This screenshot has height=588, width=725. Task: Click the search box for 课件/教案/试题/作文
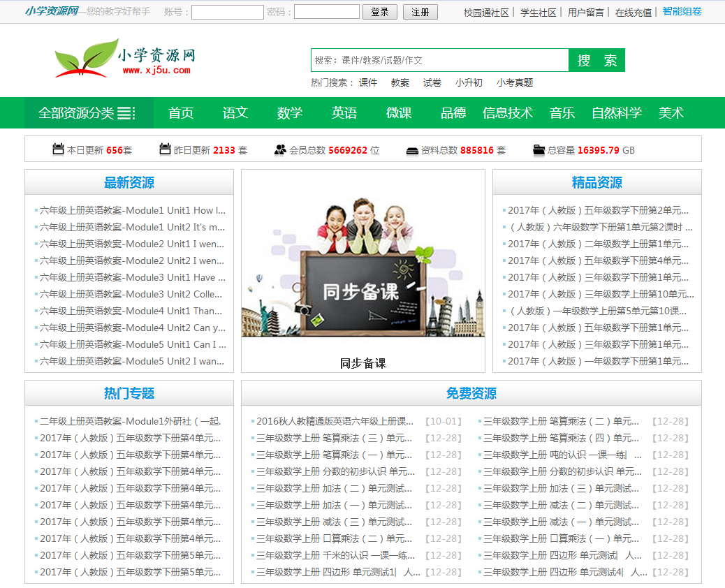tap(439, 60)
